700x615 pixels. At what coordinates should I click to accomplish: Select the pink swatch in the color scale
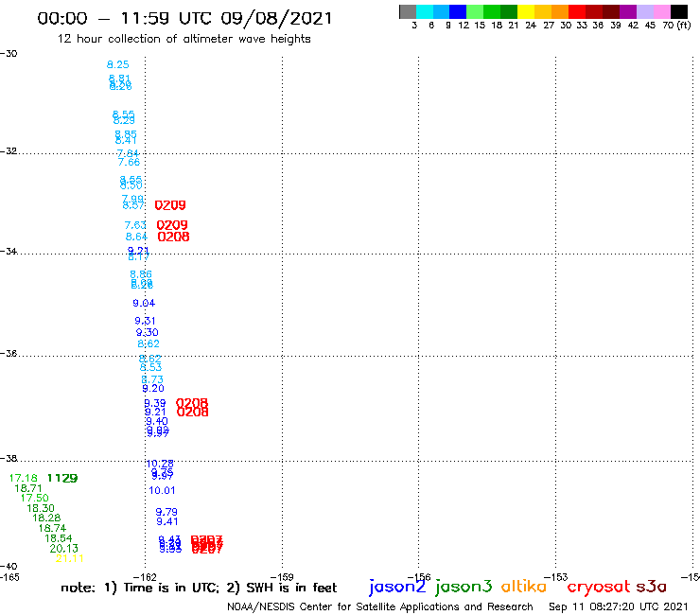coord(662,11)
